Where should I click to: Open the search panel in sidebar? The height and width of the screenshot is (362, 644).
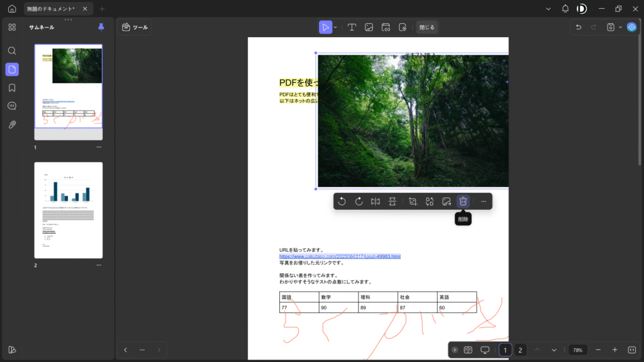12,51
